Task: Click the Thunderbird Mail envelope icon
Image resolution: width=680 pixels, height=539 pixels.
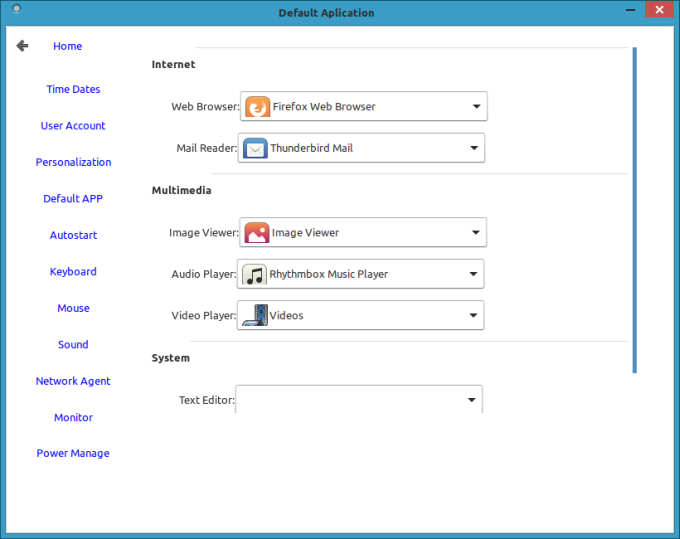Action: coord(255,148)
